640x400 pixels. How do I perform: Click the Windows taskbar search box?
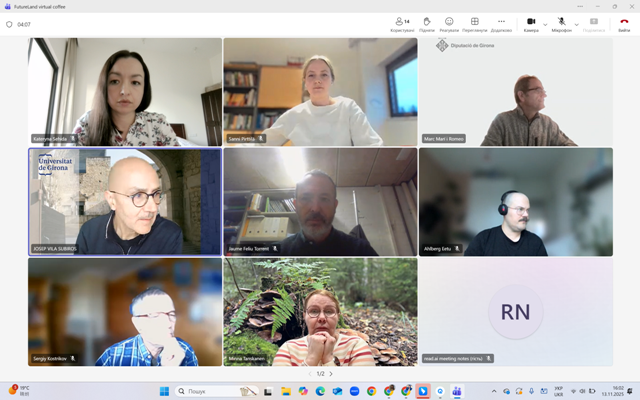tap(210, 391)
